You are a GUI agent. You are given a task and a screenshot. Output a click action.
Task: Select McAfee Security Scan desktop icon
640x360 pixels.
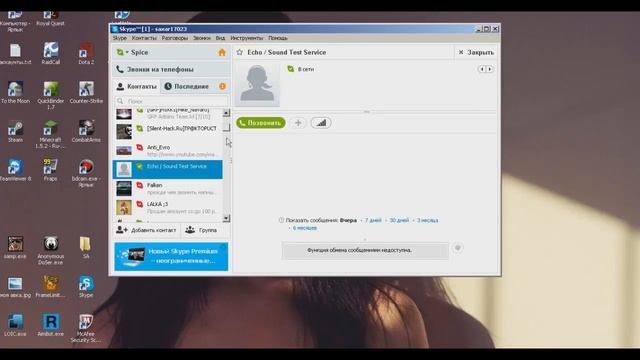(x=86, y=328)
